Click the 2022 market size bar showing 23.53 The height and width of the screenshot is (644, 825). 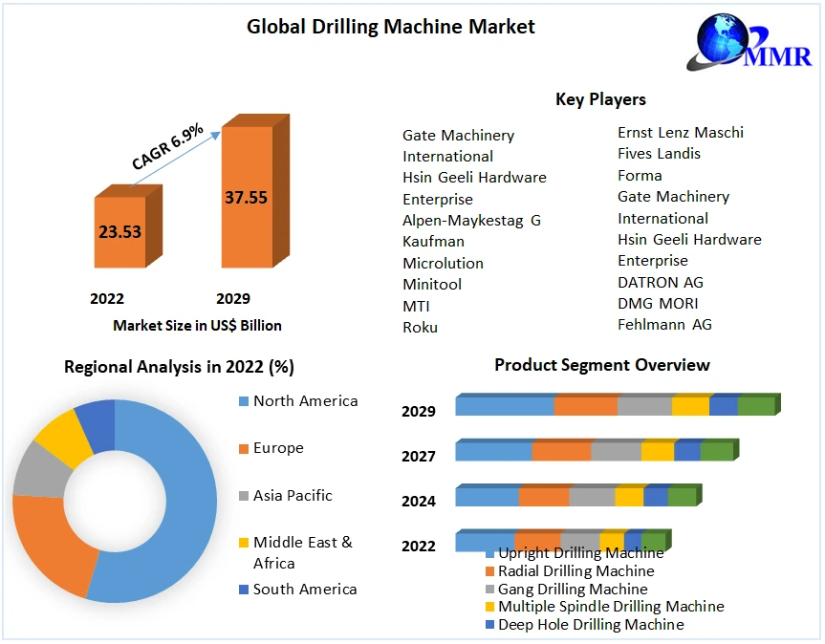pos(119,232)
